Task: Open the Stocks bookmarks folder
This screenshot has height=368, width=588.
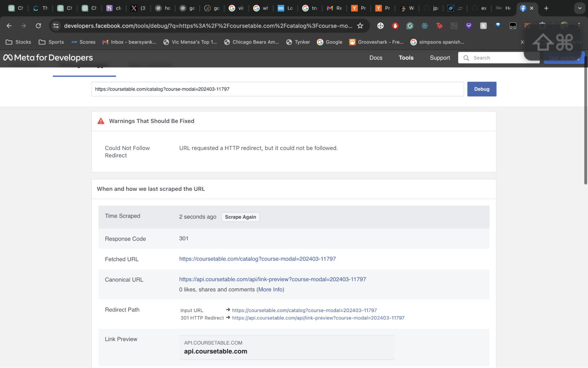Action: [18, 42]
